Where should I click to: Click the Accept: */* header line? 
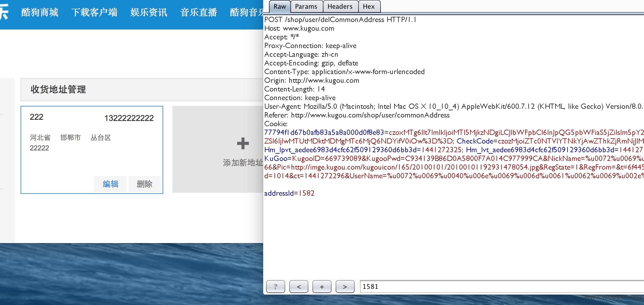point(282,37)
